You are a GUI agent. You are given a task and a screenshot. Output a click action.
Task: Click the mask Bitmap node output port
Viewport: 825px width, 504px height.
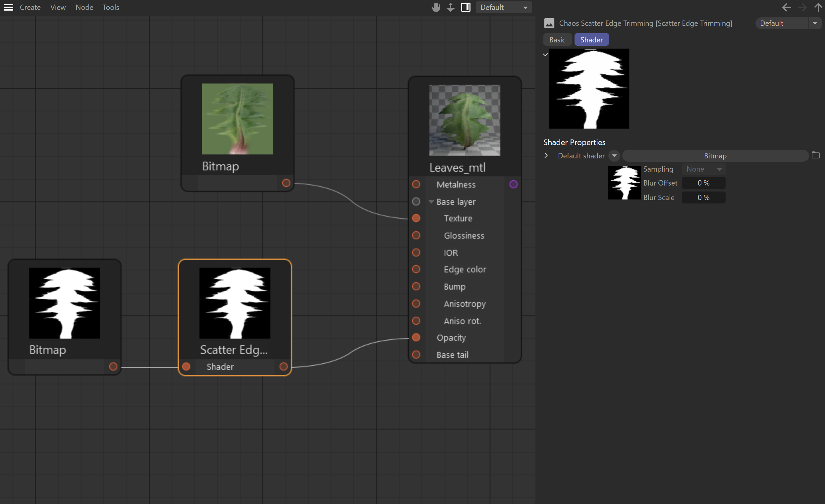click(x=113, y=366)
